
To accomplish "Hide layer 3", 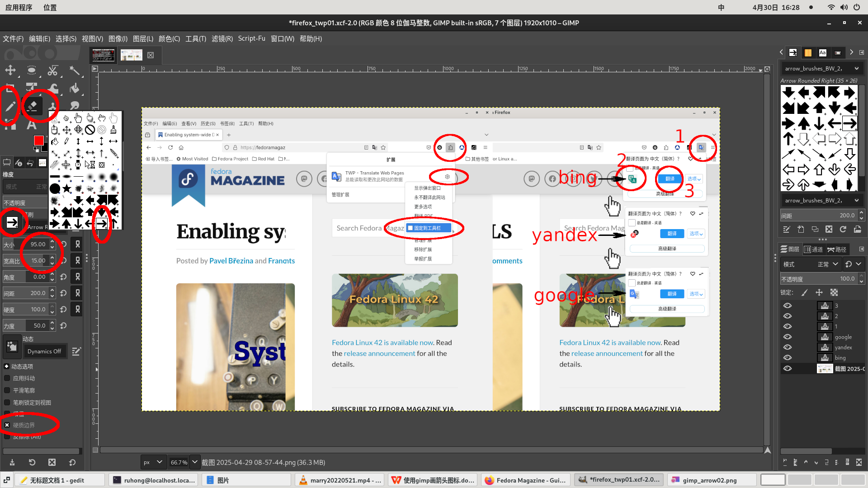I will coord(788,305).
